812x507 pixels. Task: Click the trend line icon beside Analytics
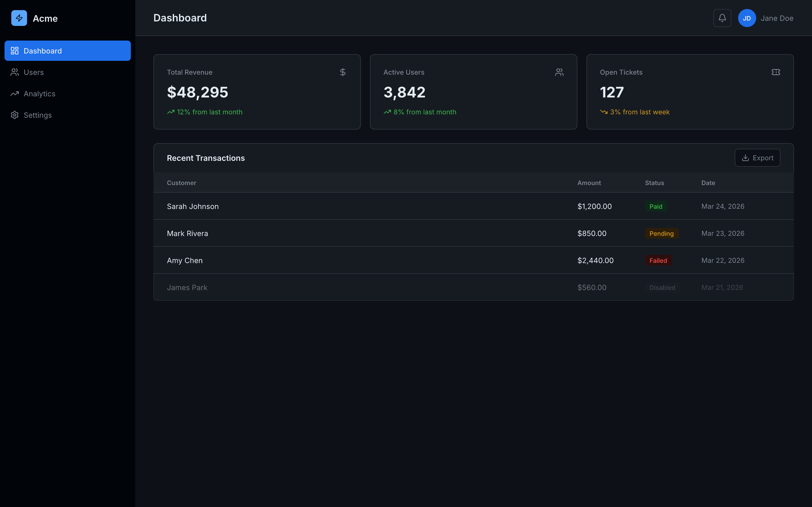(14, 94)
